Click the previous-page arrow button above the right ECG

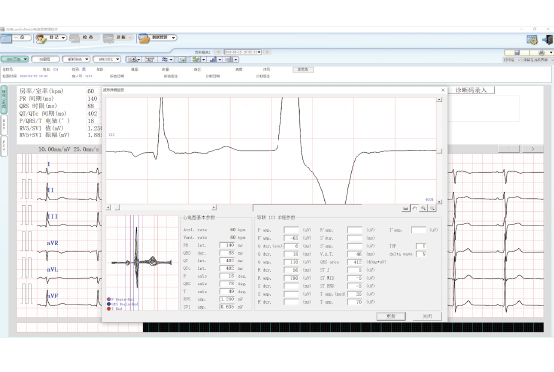509,149
